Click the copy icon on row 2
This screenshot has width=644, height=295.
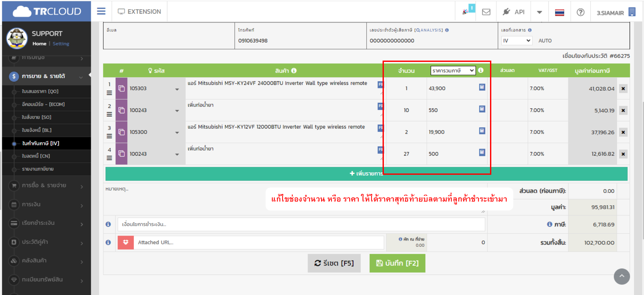[121, 110]
